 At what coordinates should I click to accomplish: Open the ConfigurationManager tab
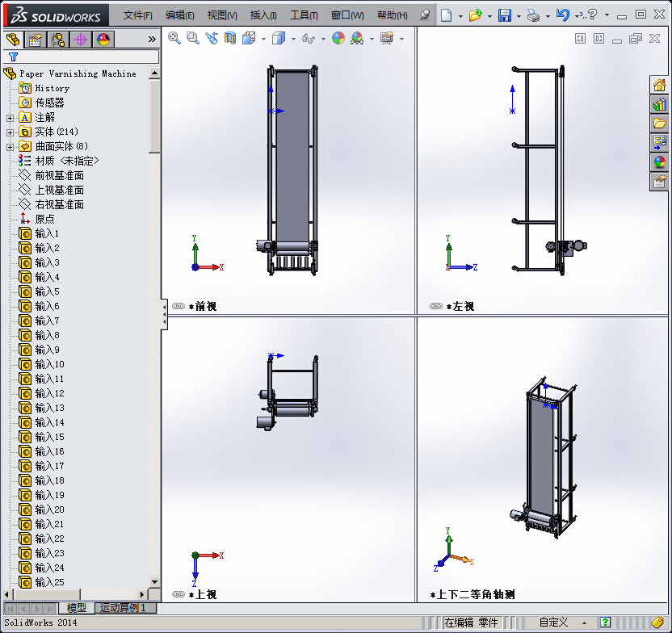tap(58, 40)
